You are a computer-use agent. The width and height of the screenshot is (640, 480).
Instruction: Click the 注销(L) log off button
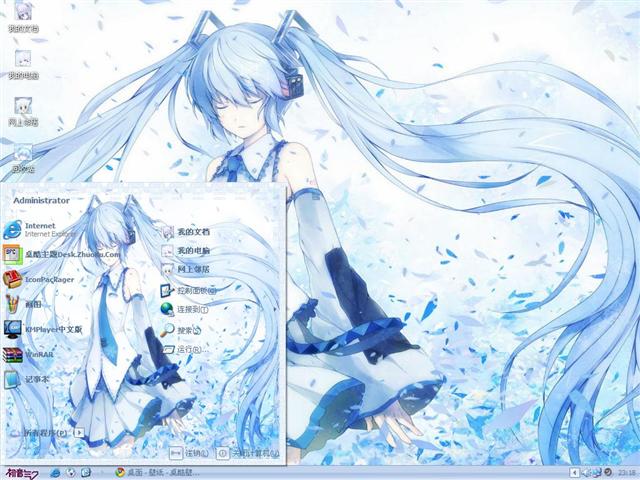pos(190,453)
